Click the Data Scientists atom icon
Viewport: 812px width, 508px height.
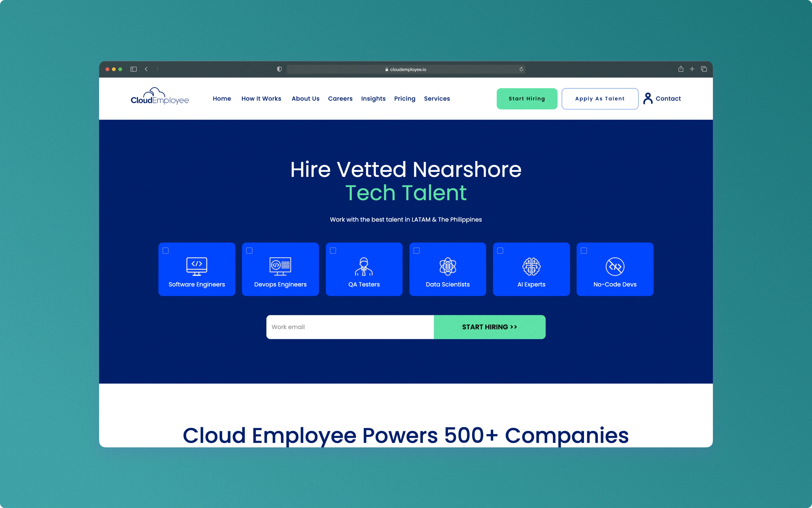click(x=448, y=266)
